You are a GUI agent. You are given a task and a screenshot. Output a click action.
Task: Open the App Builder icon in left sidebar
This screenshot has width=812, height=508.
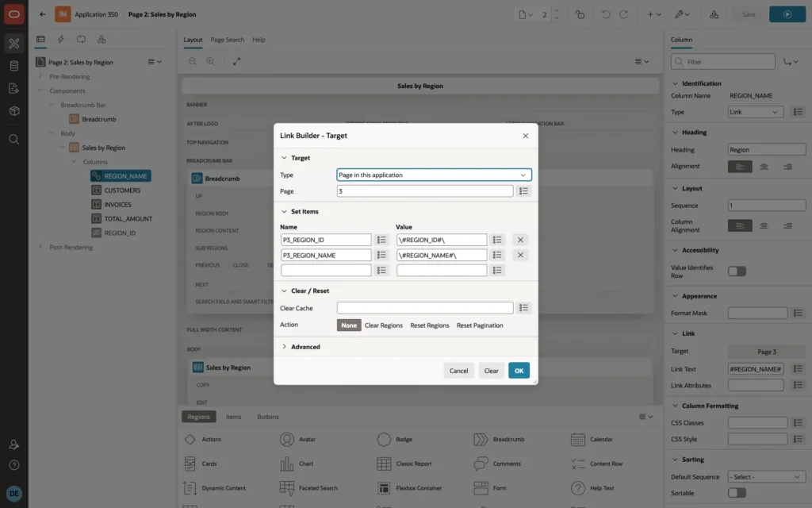(14, 44)
